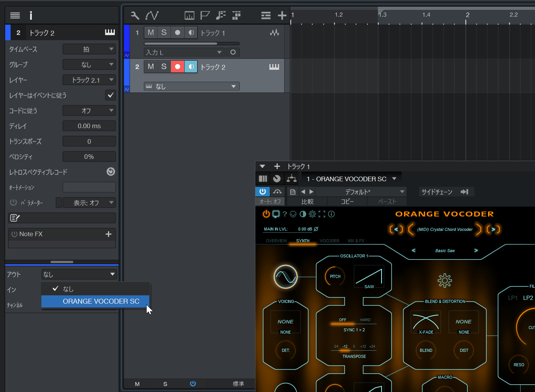Open the グループ dropdown
The width and height of the screenshot is (535, 392).
(x=89, y=64)
